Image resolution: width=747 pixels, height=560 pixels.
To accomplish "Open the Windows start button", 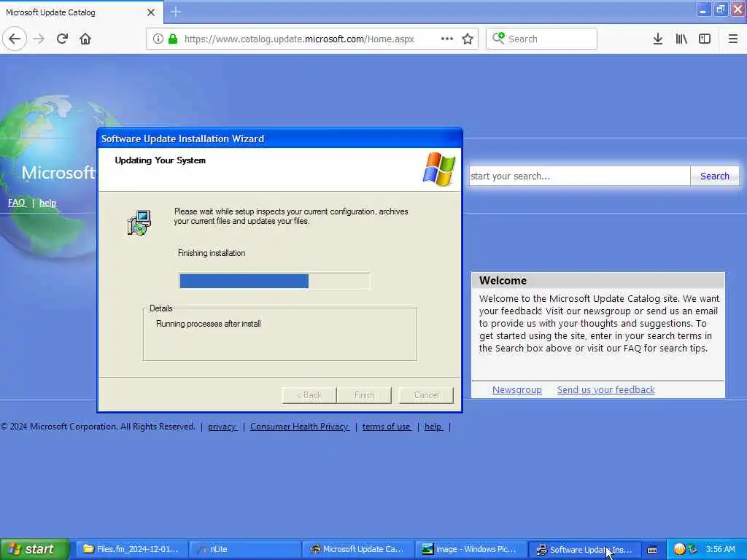I will [x=34, y=549].
